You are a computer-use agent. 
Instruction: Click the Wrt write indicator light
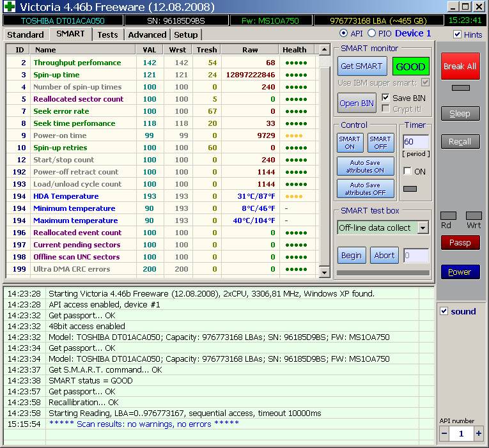click(x=474, y=215)
